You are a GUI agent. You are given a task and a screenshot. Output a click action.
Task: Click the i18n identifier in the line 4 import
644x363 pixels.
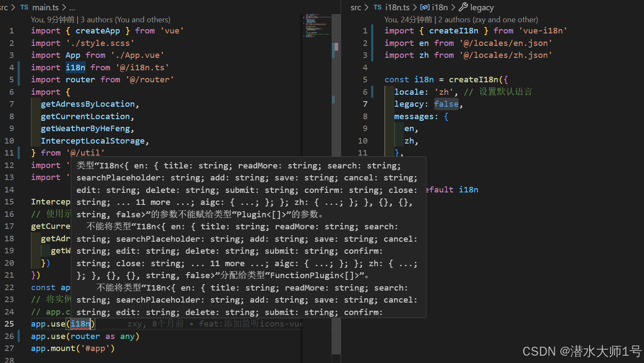(76, 67)
